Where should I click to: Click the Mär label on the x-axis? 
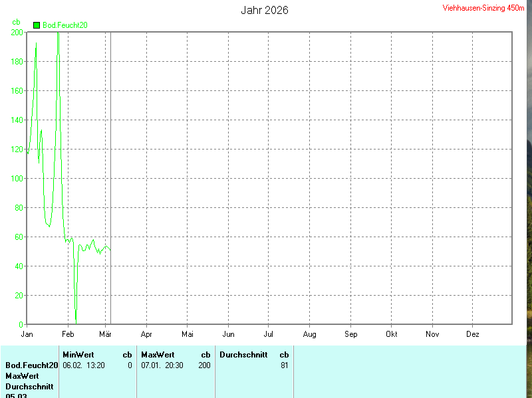106,334
